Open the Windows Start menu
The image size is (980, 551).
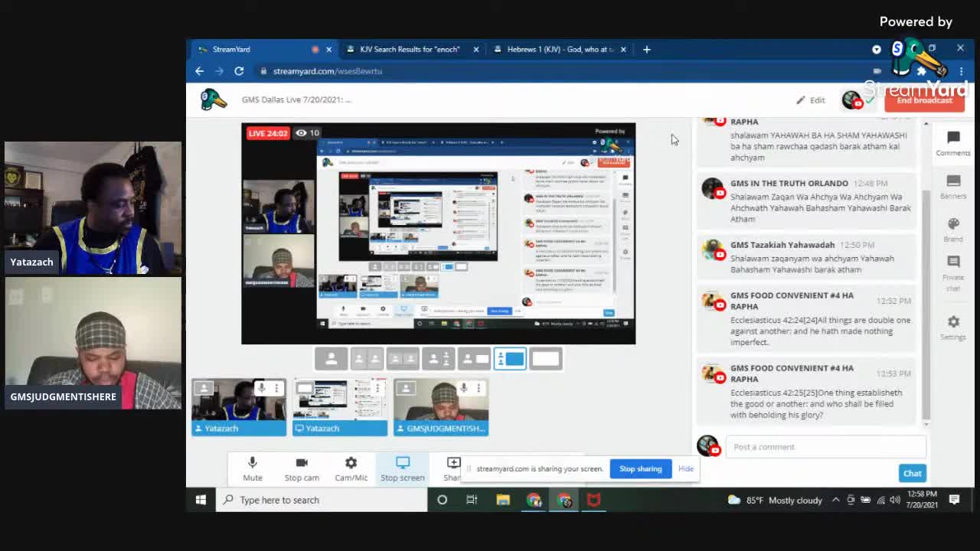201,500
